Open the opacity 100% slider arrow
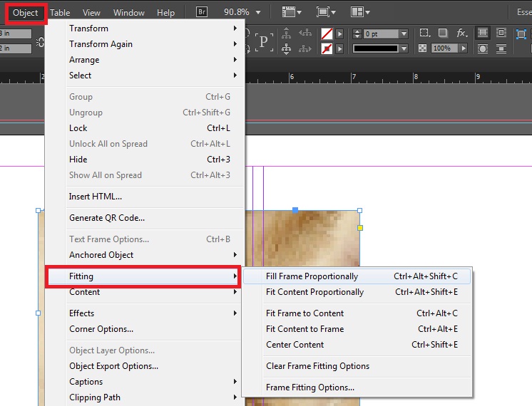The height and width of the screenshot is (406, 532). tap(464, 48)
